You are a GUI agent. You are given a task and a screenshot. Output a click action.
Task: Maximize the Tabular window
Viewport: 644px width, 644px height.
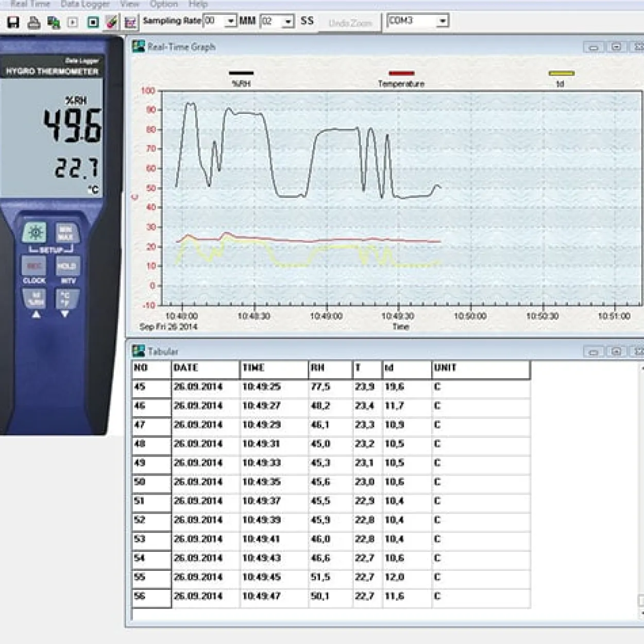pyautogui.click(x=616, y=352)
